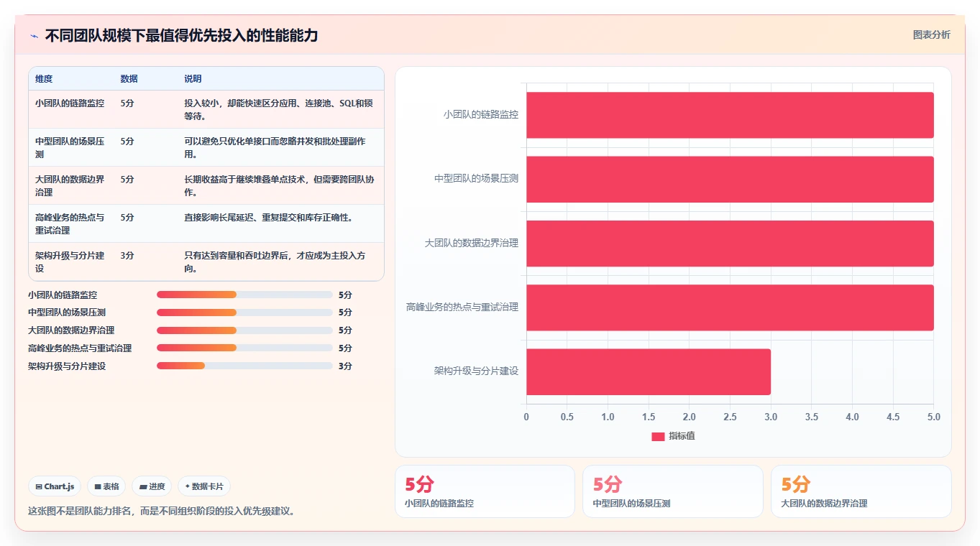Click the chart's 高峰业务的热点与重试治理 axis label
This screenshot has width=980, height=546.
[462, 307]
